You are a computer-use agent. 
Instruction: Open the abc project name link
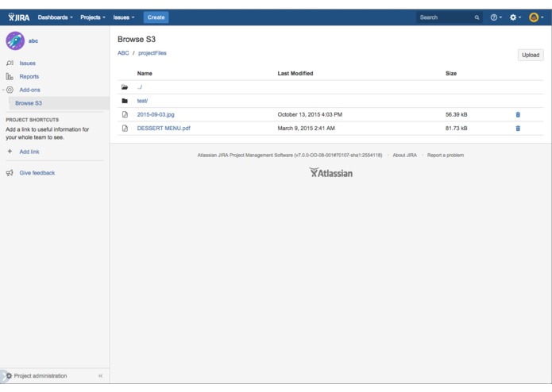[x=33, y=40]
